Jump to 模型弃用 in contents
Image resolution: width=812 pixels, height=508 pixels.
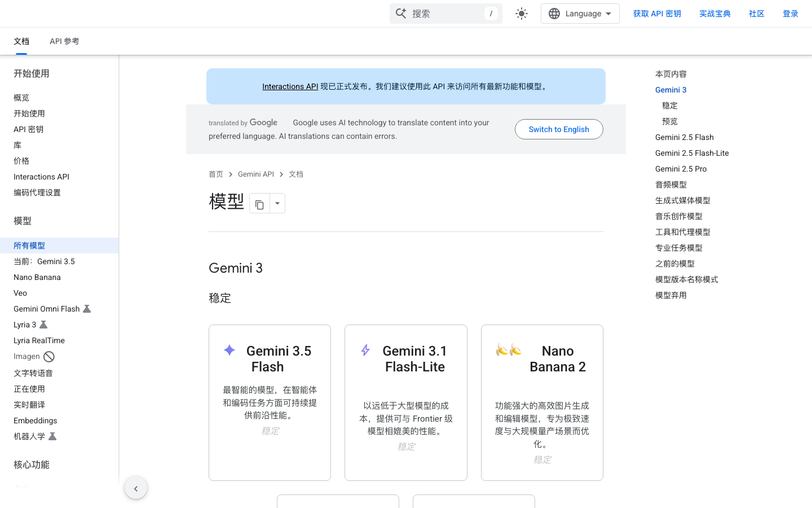(671, 295)
